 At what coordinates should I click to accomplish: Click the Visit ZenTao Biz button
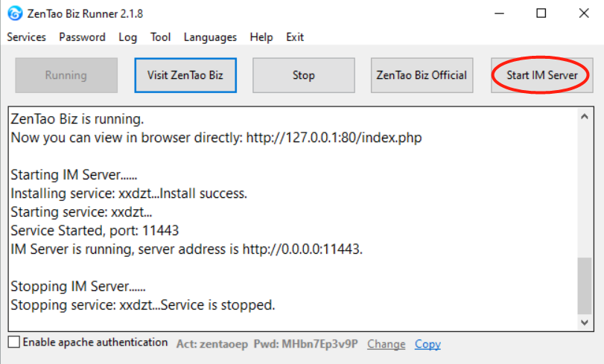click(185, 75)
